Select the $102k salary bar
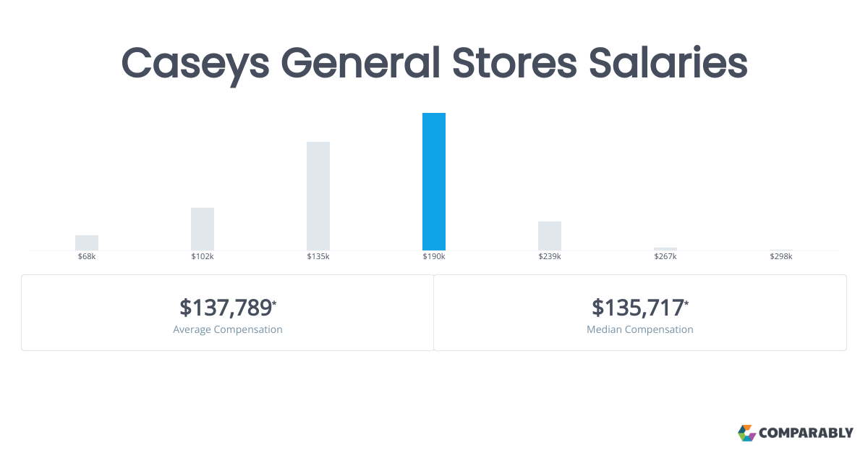The width and height of the screenshot is (868, 456). coord(203,229)
